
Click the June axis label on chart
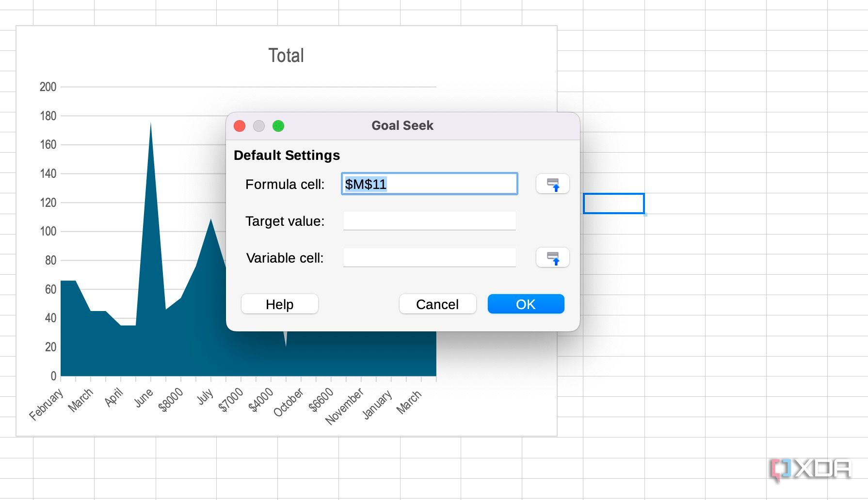pos(144,398)
